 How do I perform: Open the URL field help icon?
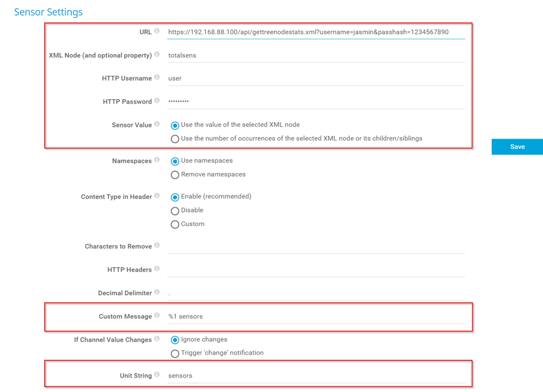(x=158, y=32)
